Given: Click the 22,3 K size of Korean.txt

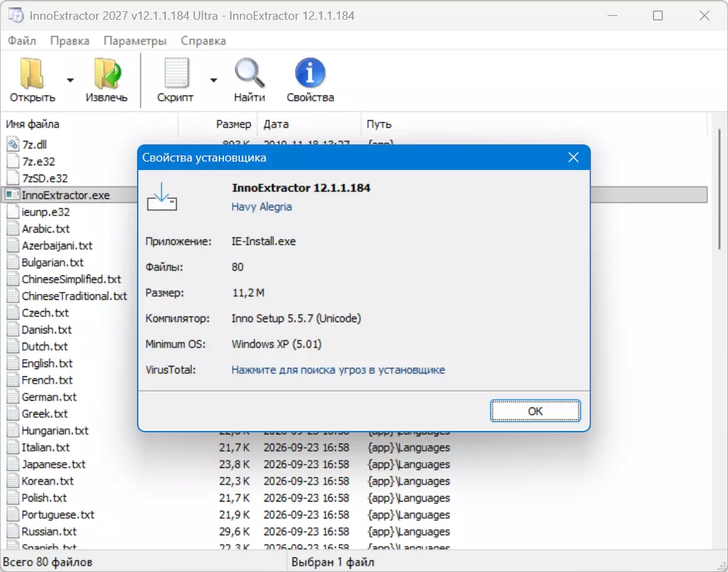Looking at the screenshot, I should pyautogui.click(x=235, y=481).
